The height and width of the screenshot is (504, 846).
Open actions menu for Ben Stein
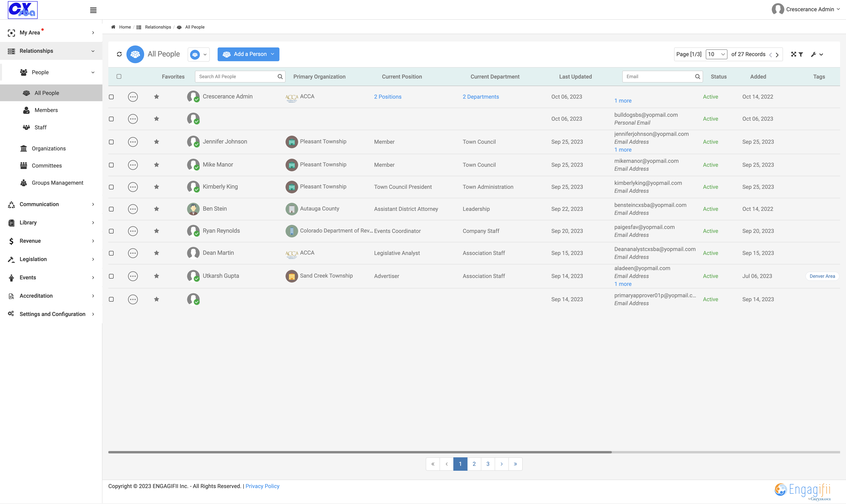[x=133, y=209]
